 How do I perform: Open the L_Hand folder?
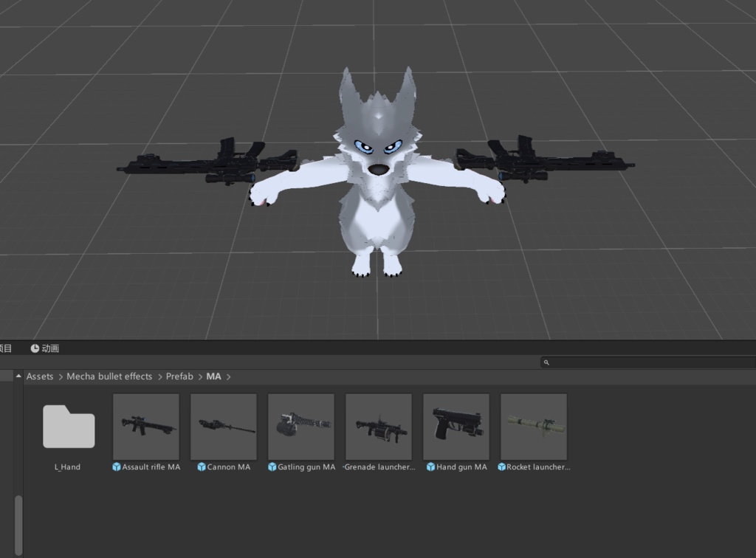click(69, 427)
